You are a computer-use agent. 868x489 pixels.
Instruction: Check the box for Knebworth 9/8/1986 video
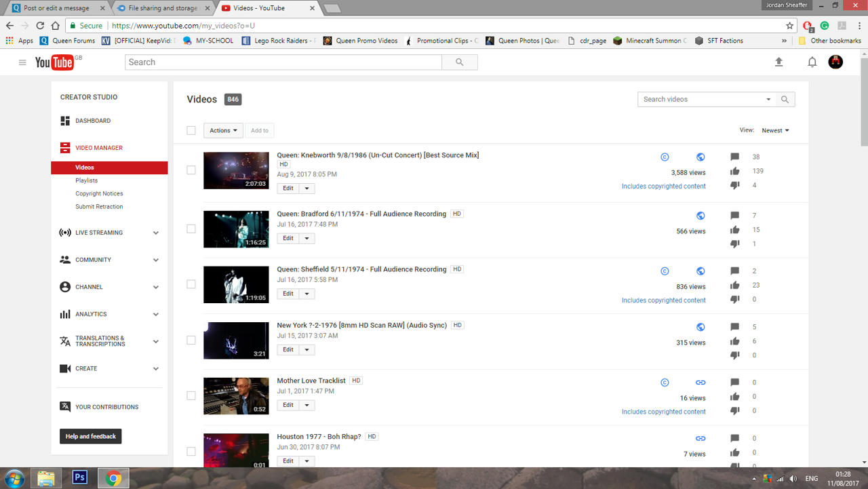(x=191, y=170)
